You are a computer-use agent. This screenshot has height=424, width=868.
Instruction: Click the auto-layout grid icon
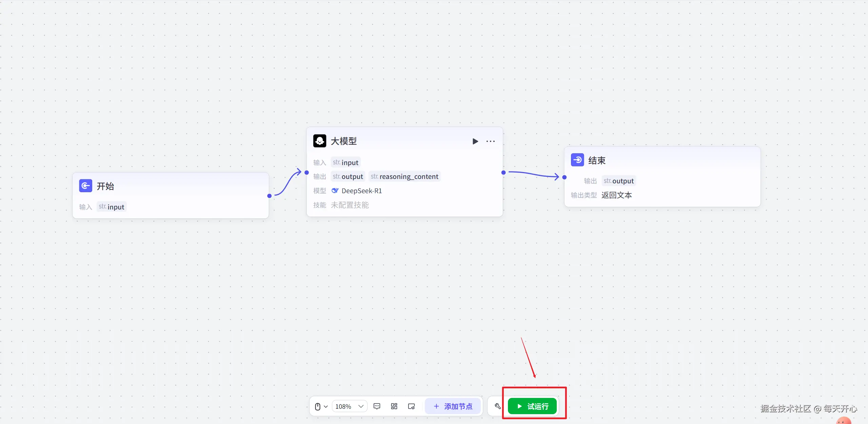pos(394,406)
